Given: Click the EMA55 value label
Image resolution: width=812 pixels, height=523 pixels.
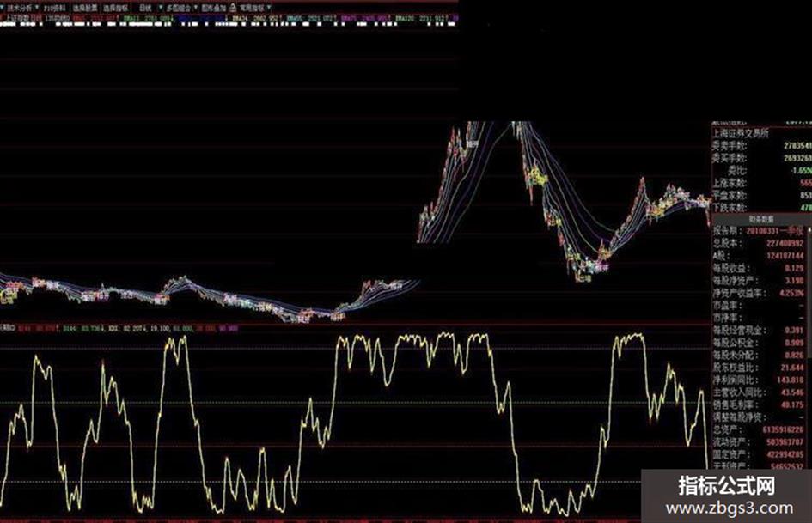Looking at the screenshot, I should [311, 19].
